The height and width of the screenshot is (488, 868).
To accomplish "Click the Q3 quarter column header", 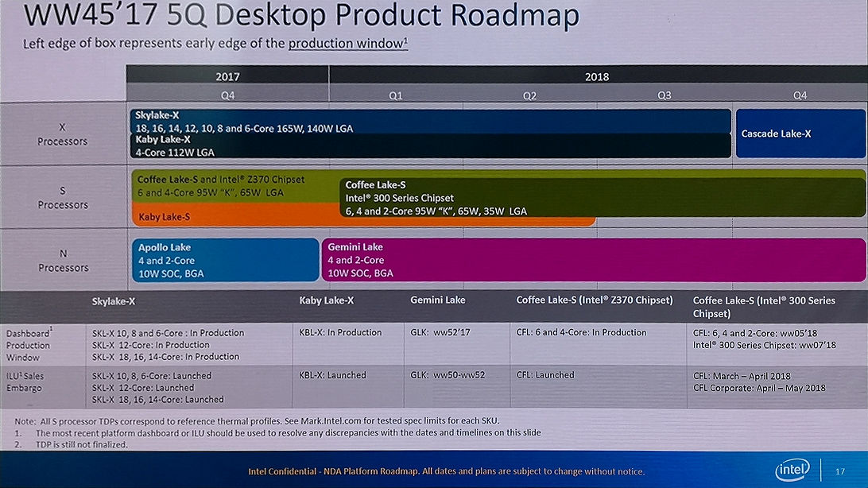I will click(x=665, y=95).
